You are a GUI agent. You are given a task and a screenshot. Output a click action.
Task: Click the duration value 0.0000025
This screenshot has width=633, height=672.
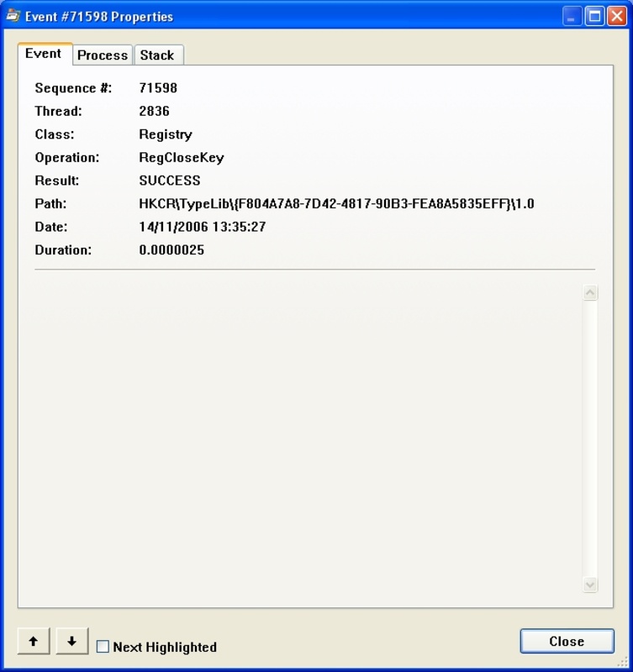click(x=171, y=249)
